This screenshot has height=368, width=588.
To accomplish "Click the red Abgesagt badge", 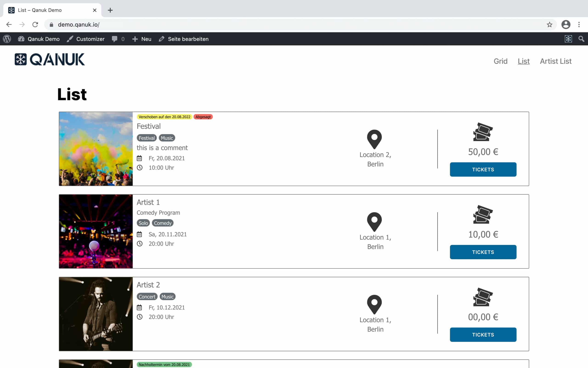I will pyautogui.click(x=203, y=117).
